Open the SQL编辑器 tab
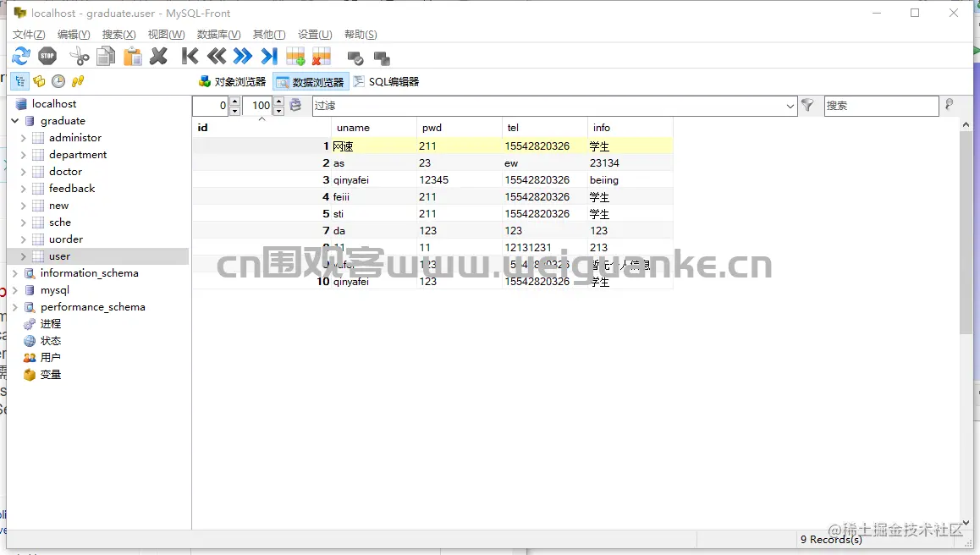 click(x=386, y=82)
